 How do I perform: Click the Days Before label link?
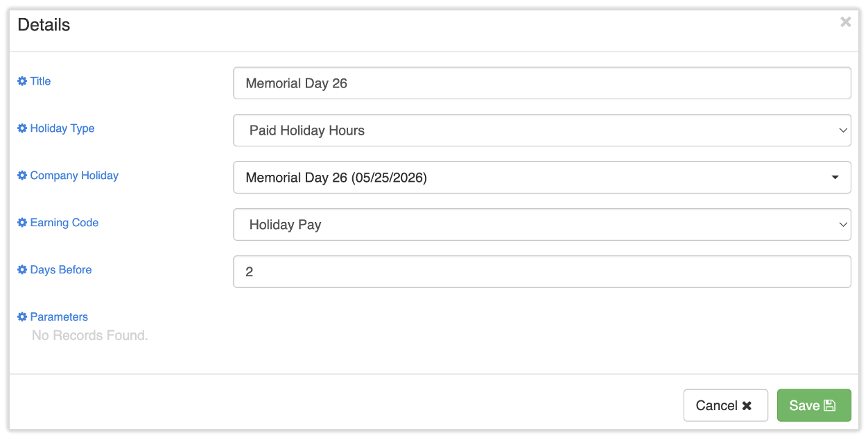point(61,270)
